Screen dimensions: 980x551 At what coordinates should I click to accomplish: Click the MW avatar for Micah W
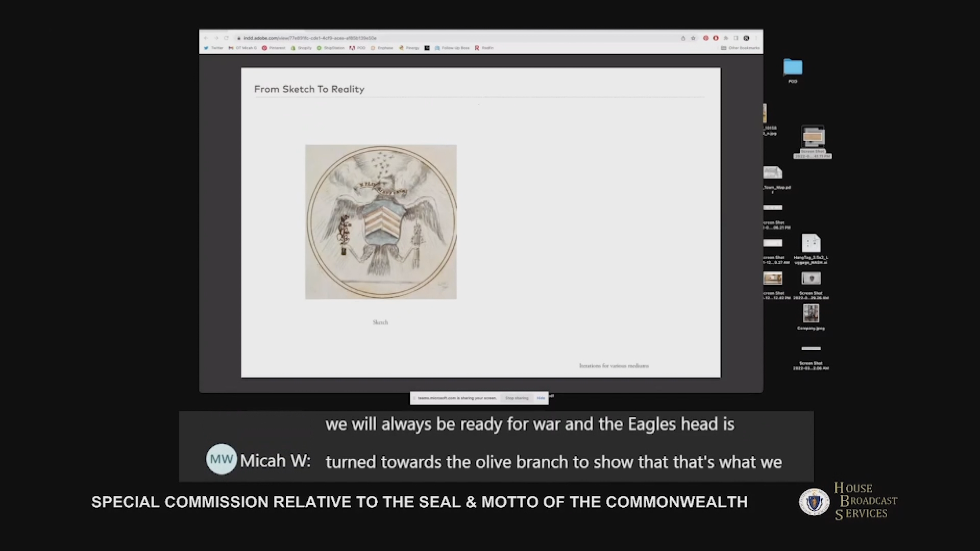point(221,459)
